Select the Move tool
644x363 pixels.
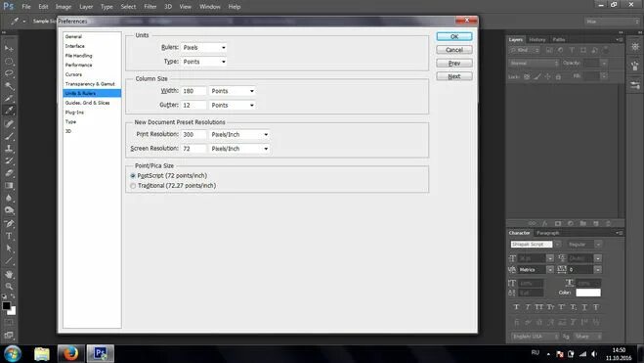click(9, 49)
